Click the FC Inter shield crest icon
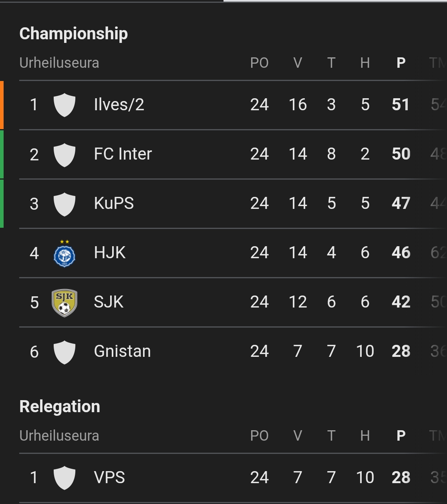The height and width of the screenshot is (504, 447). [64, 154]
